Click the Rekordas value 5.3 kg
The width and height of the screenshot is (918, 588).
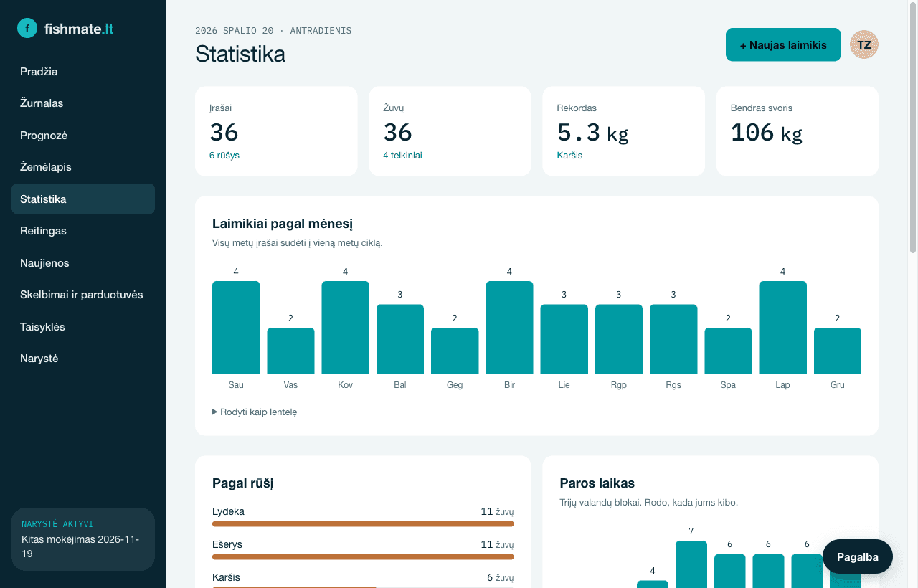(x=592, y=133)
